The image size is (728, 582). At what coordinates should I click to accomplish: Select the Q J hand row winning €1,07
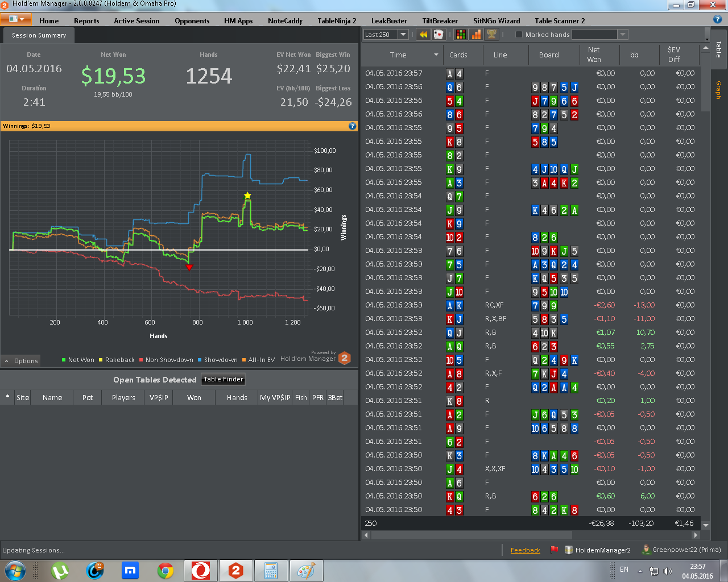531,332
